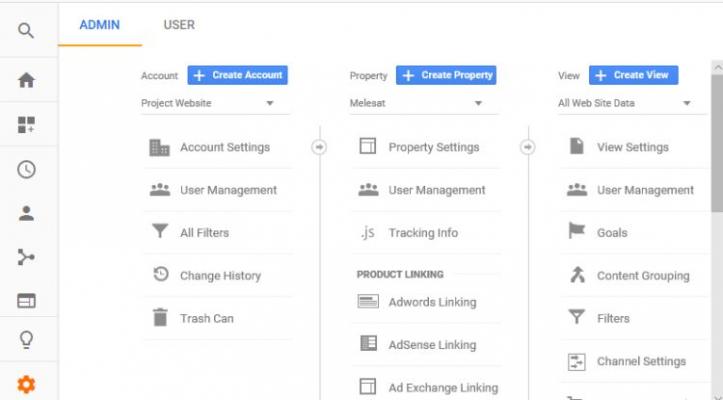Open Goals link
Screen dimensions: 723x400
pyautogui.click(x=612, y=233)
